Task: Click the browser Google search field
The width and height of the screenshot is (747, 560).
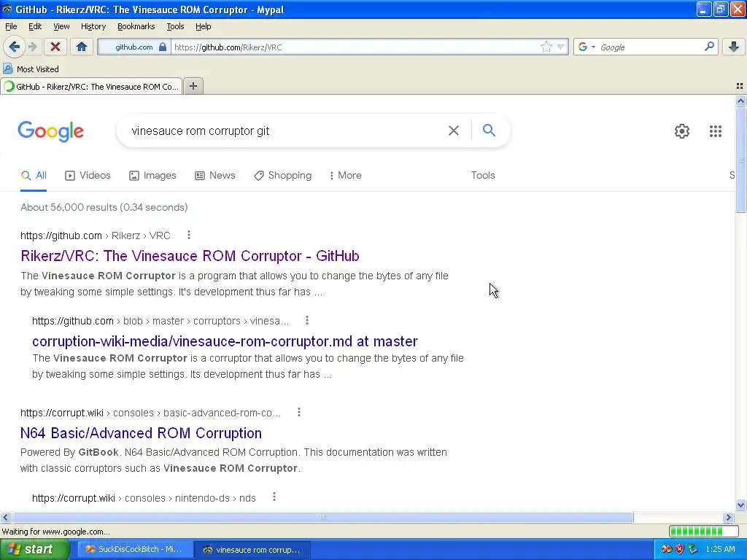Action: 650,47
